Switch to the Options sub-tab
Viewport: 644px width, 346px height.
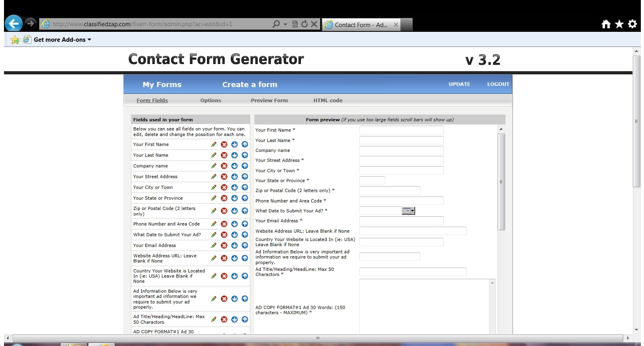tap(211, 100)
